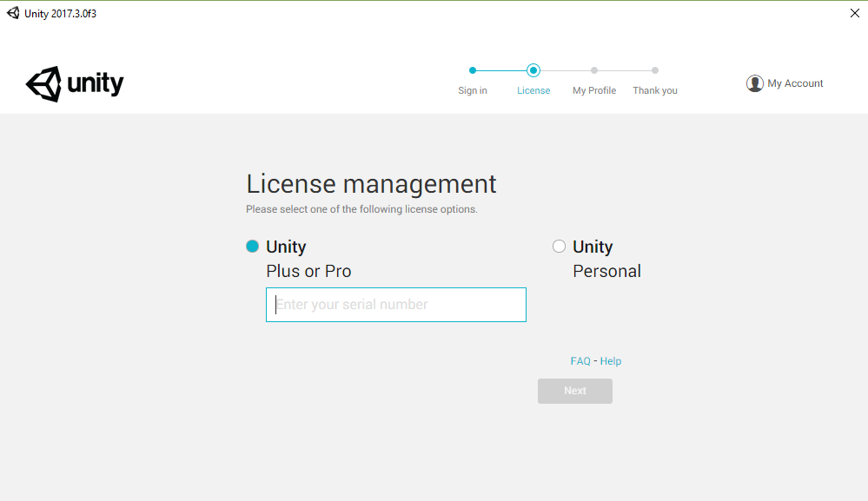Image resolution: width=868 pixels, height=501 pixels.
Task: Focus the serial number input field
Action: (396, 305)
